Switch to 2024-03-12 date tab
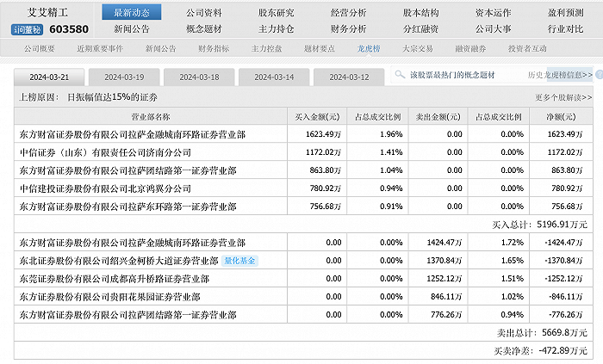 [x=349, y=77]
